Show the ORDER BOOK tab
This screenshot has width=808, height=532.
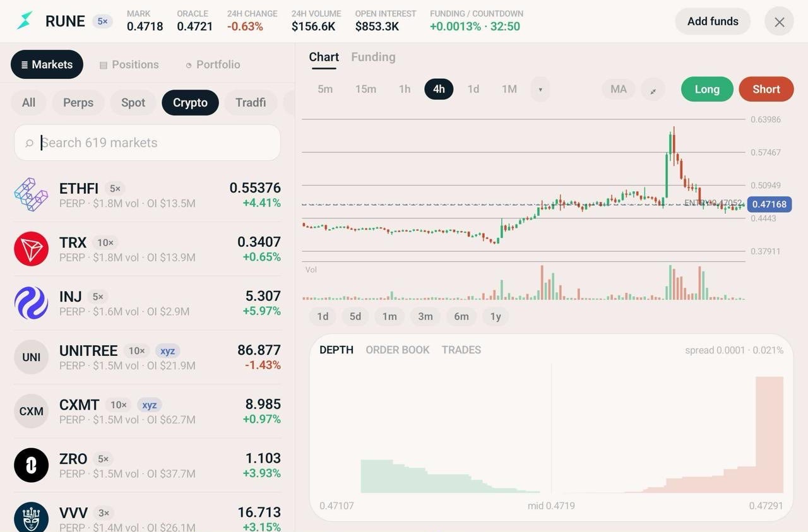[x=398, y=350]
